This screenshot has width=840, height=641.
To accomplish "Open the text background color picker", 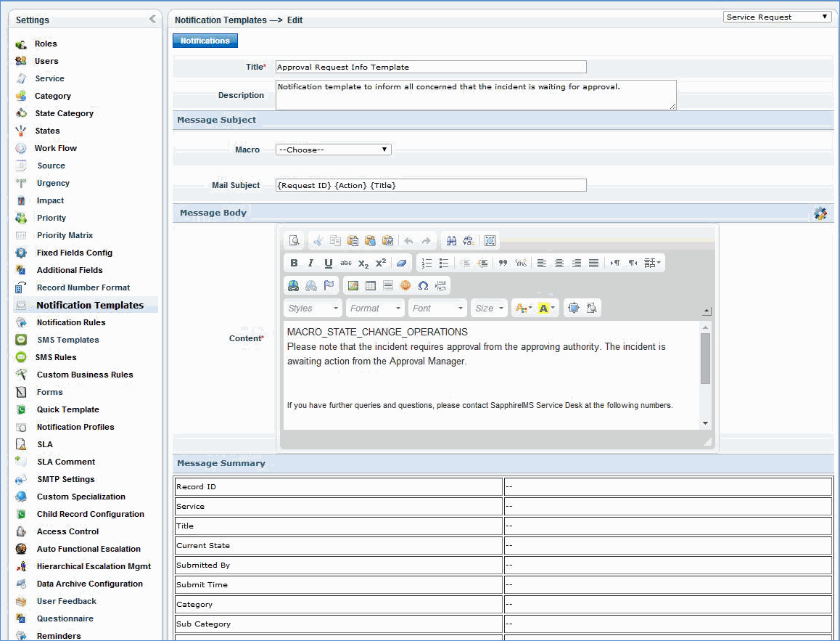I will 546,309.
